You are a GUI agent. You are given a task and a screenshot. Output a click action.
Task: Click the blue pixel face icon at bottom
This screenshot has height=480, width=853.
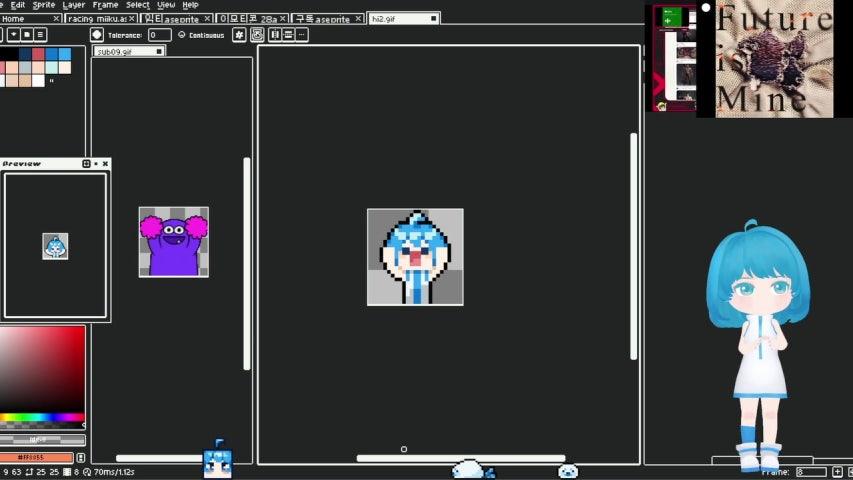pyautogui.click(x=218, y=460)
